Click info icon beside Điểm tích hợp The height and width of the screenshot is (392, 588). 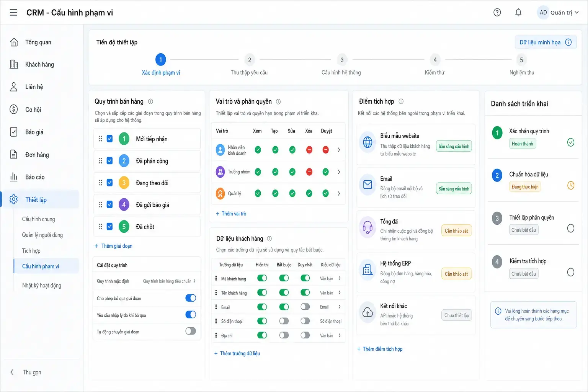pyautogui.click(x=401, y=101)
